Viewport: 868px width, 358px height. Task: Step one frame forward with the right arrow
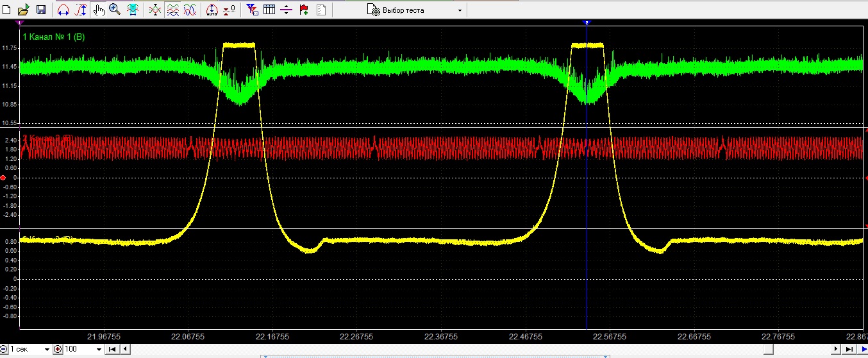point(836,349)
